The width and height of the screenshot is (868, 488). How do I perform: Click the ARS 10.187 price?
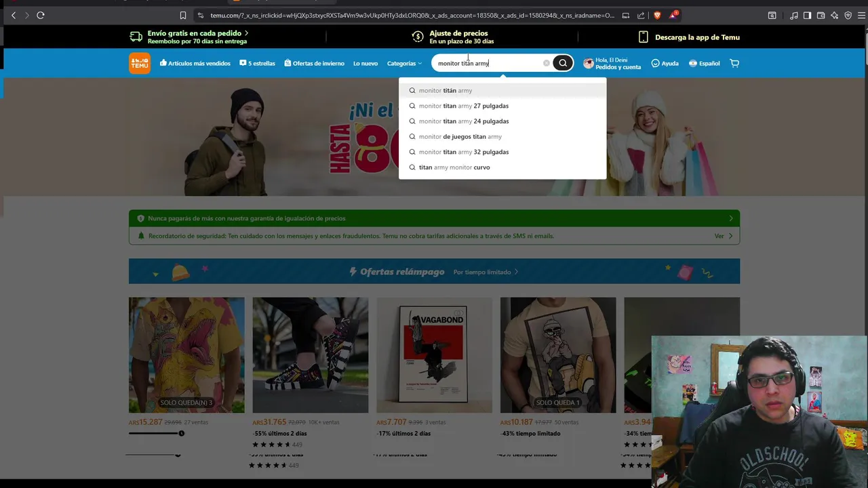click(517, 422)
